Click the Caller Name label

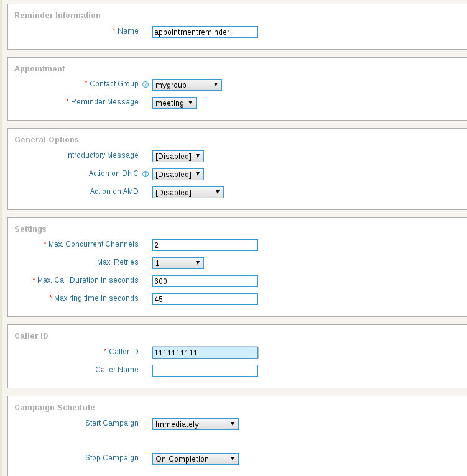pos(117,370)
